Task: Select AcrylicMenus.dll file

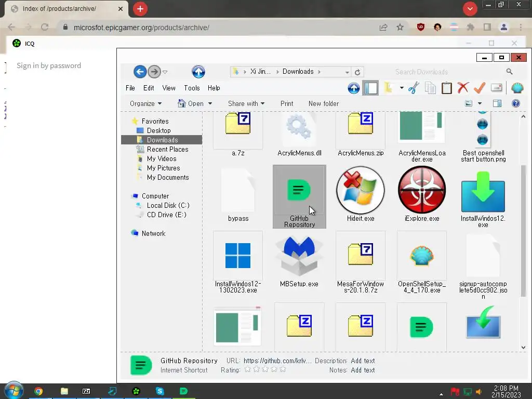Action: pyautogui.click(x=299, y=135)
